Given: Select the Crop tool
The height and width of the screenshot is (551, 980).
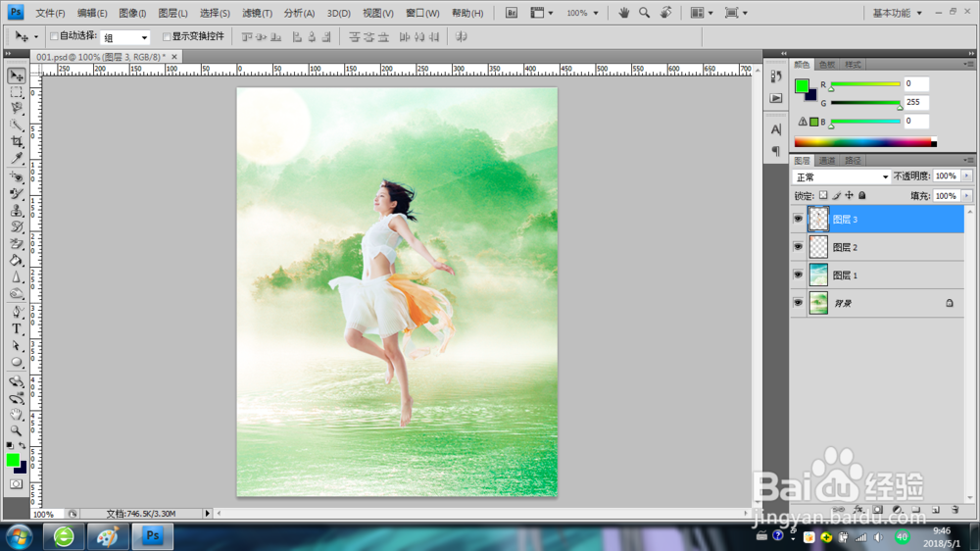Looking at the screenshot, I should point(17,141).
